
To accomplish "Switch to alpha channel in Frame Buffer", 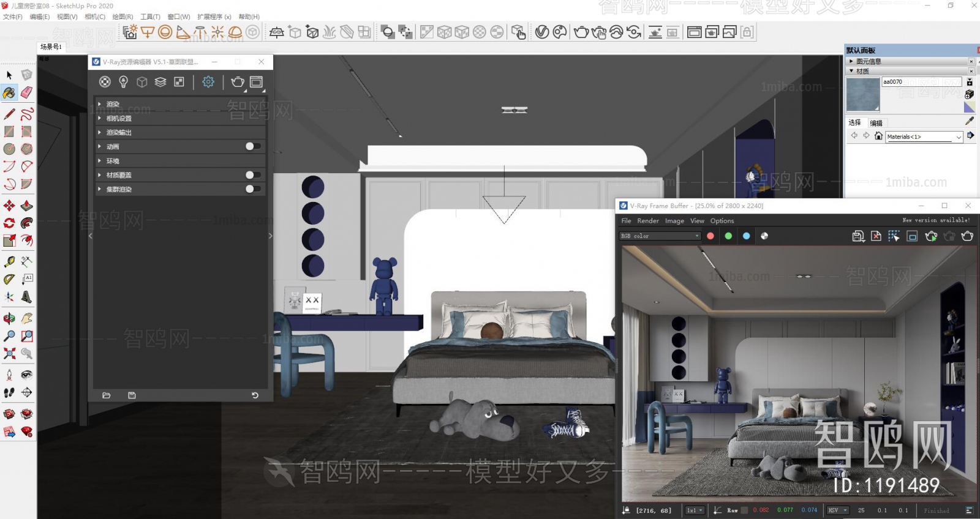I will click(x=764, y=236).
